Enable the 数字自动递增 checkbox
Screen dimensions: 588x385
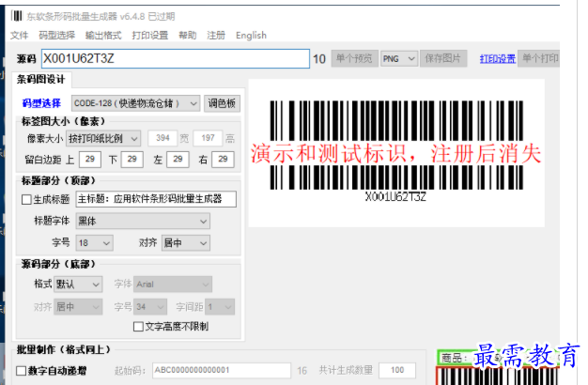point(22,371)
